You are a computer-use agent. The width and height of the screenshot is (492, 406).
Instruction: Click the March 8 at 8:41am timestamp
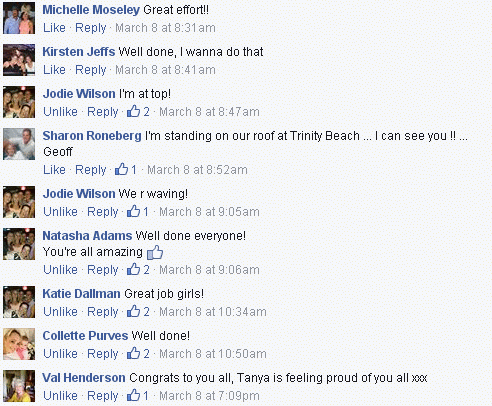click(165, 70)
